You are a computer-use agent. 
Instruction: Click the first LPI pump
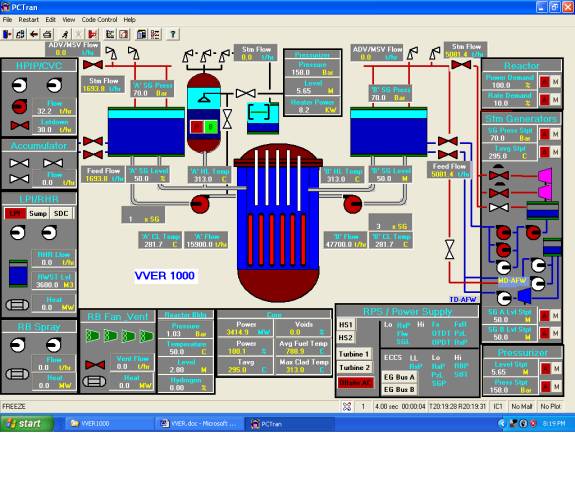[18, 232]
